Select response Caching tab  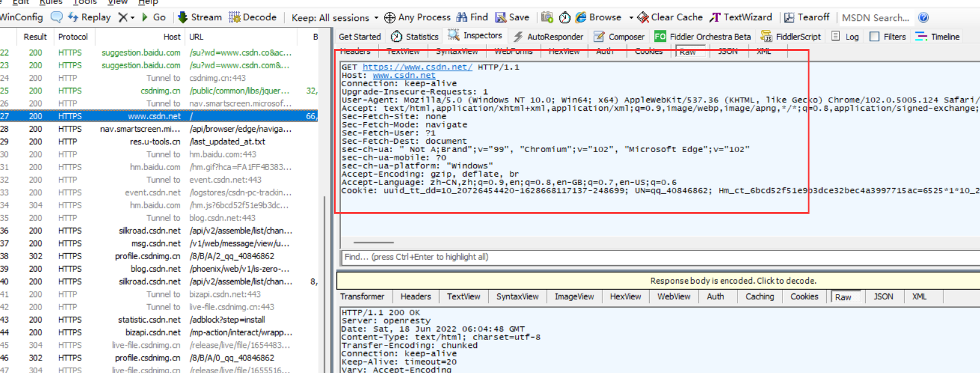tap(760, 296)
